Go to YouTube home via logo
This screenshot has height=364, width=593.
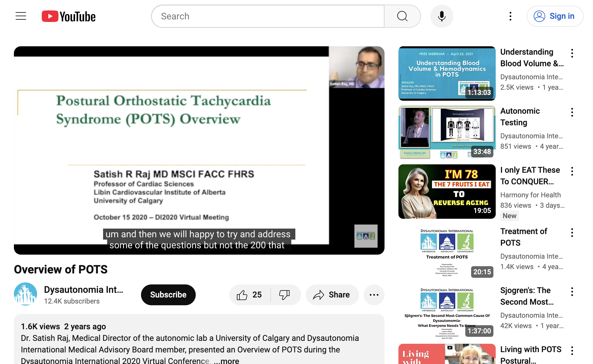[69, 16]
